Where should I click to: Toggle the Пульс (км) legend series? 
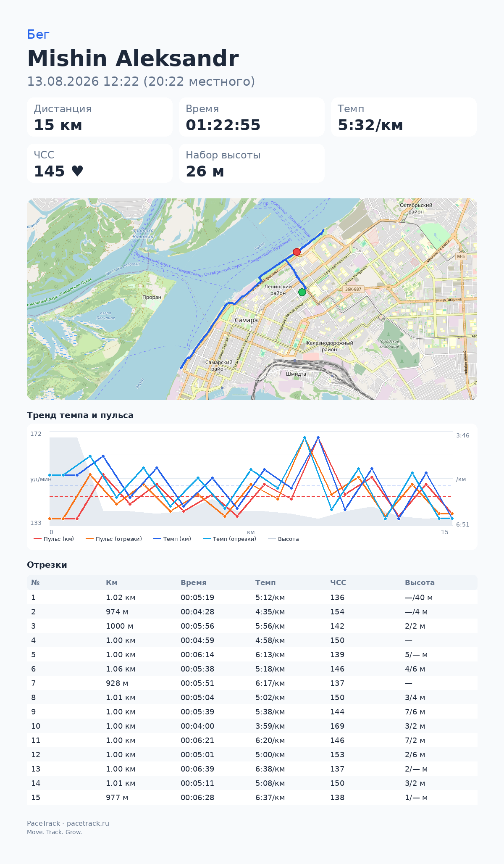[x=54, y=539]
